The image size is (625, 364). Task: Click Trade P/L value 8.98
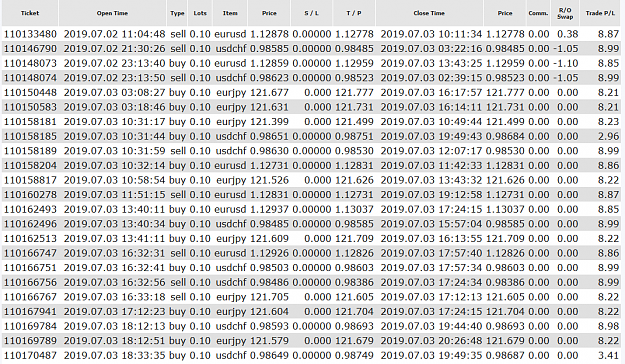click(x=608, y=326)
